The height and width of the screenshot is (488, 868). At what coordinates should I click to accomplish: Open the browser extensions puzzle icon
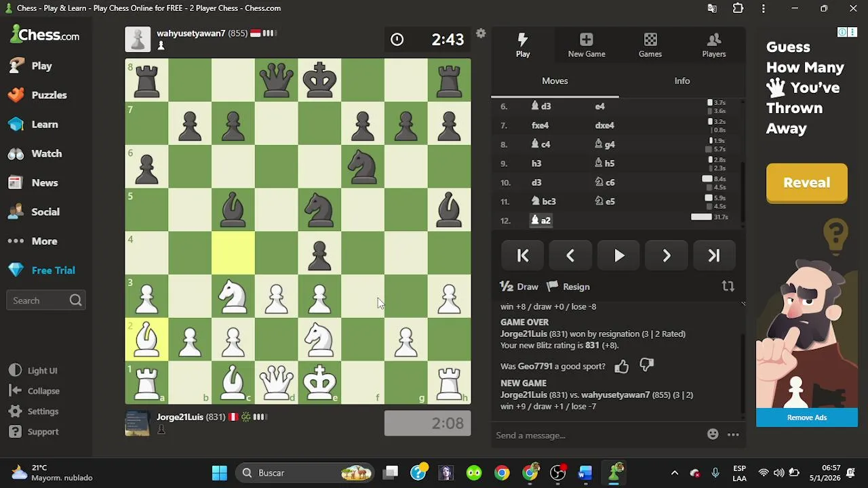[x=738, y=8]
